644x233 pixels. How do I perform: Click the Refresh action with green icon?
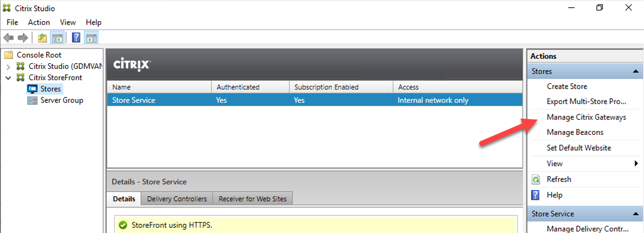pos(559,179)
